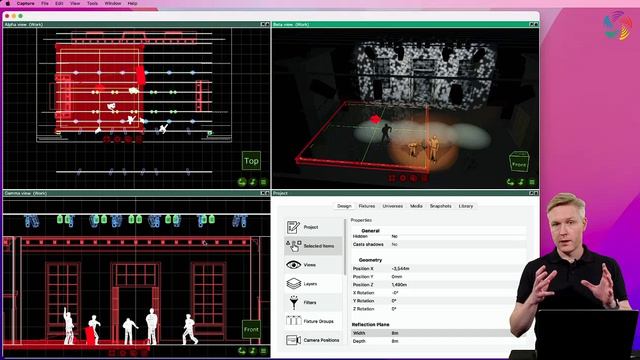This screenshot has height=360, width=640.
Task: Click the orbit navigation icon in Beta view
Action: pyautogui.click(x=510, y=182)
